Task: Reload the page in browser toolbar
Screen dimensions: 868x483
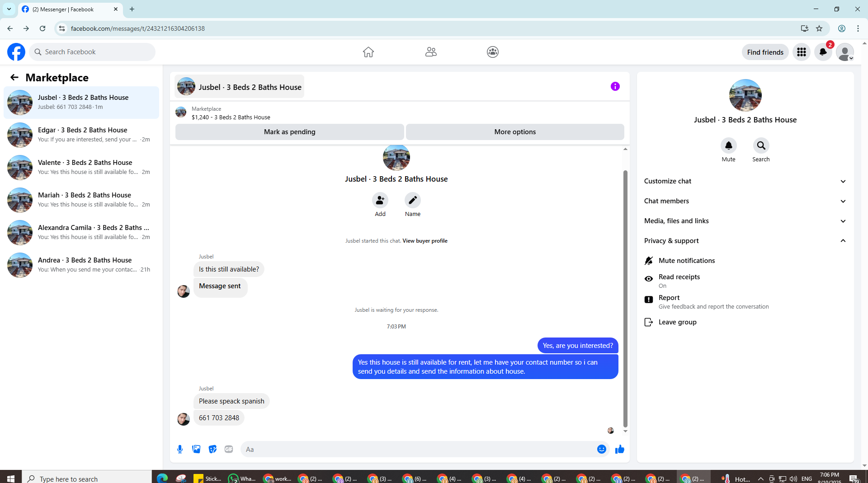Action: (x=42, y=28)
